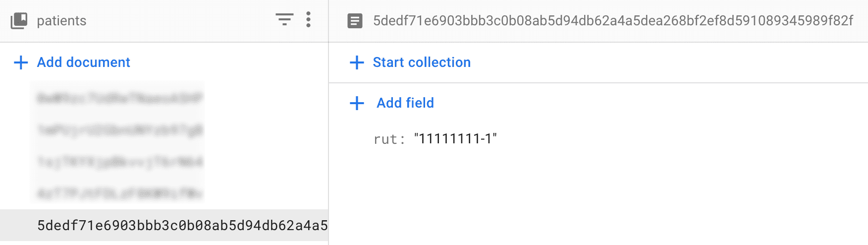Click the plus icon beside Add field
Viewport: 868px width, 245px height.
tap(357, 103)
